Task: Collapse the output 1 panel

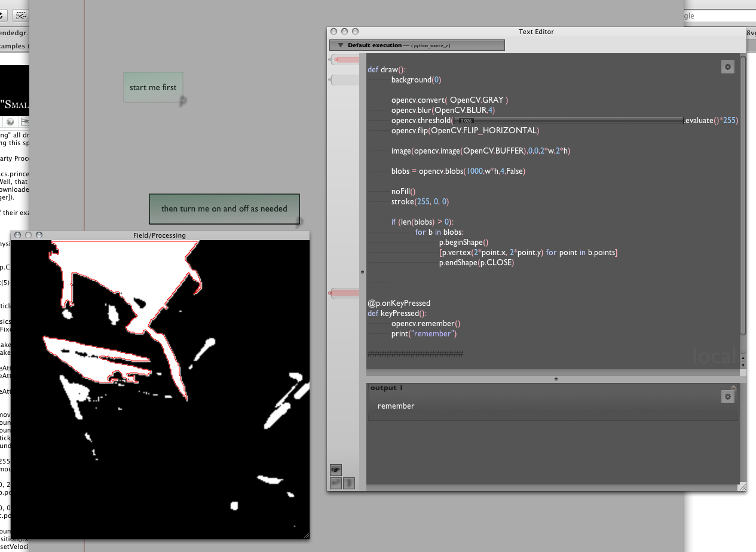Action: click(x=733, y=388)
